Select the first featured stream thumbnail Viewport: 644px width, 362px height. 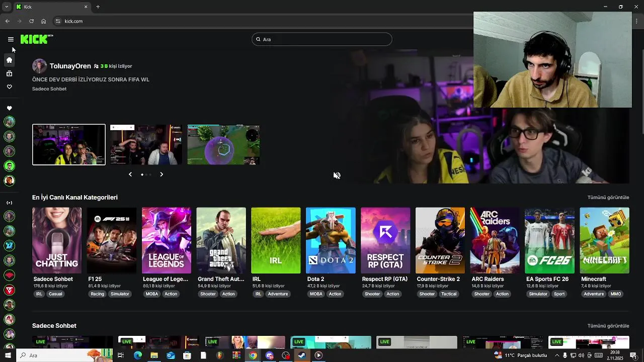(69, 145)
